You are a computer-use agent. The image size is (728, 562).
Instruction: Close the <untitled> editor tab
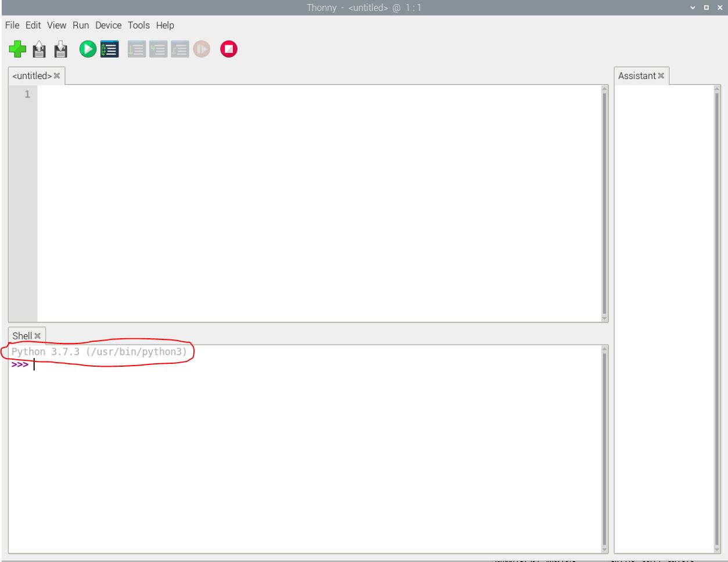57,76
